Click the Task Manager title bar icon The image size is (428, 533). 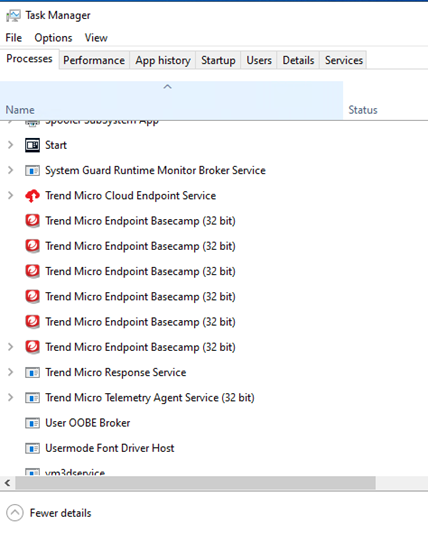[x=13, y=16]
